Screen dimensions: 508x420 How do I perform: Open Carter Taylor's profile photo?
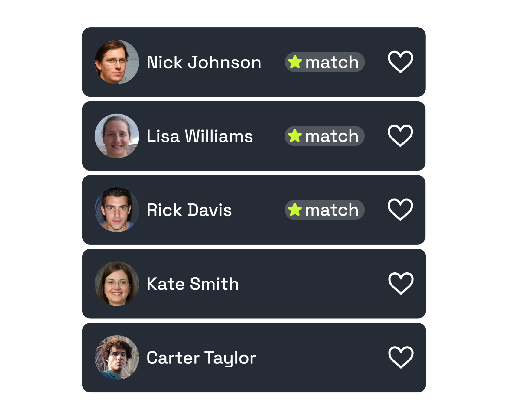(x=117, y=357)
